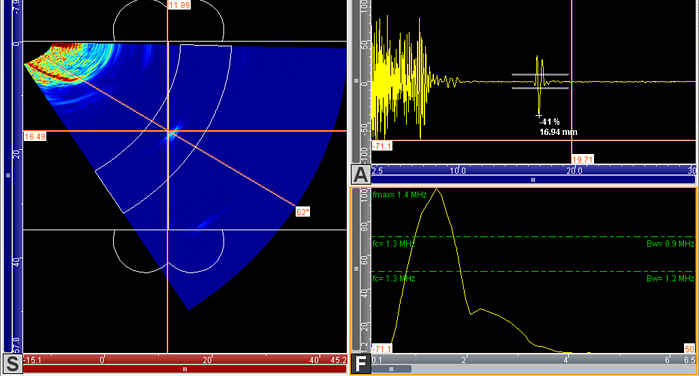This screenshot has width=699, height=376.
Task: Grab the A-scan horizontal scrollbar handle
Action: point(533,180)
